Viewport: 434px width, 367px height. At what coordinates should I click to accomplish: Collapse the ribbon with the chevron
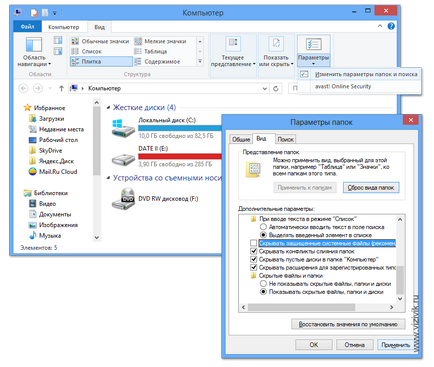tap(380, 26)
